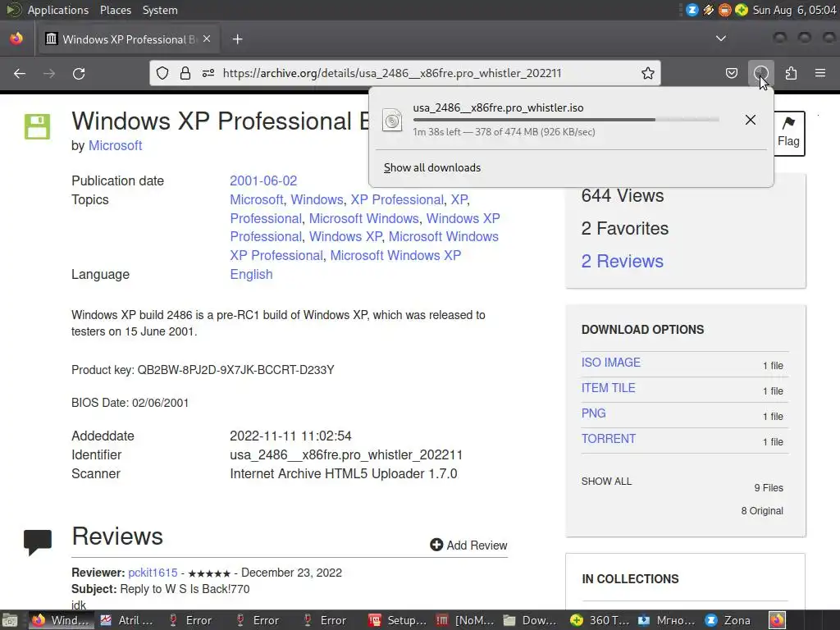840x630 pixels.
Task: Download the ITEM TILE option
Action: pos(608,388)
